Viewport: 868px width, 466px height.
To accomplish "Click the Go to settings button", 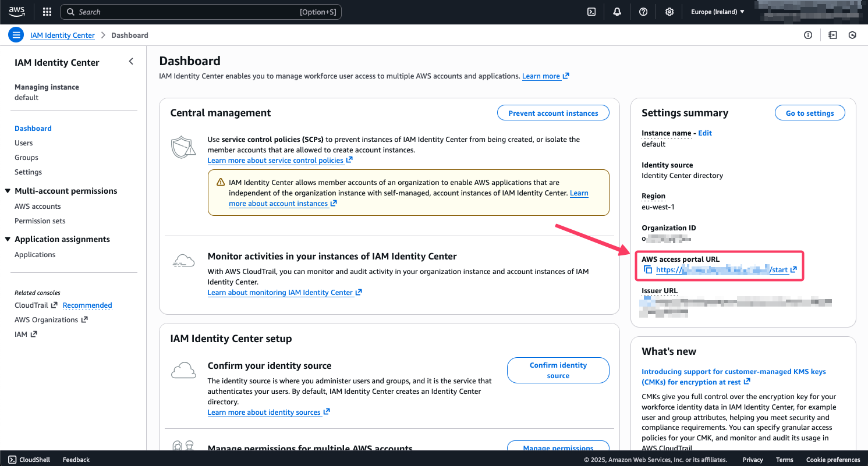I will tap(810, 112).
